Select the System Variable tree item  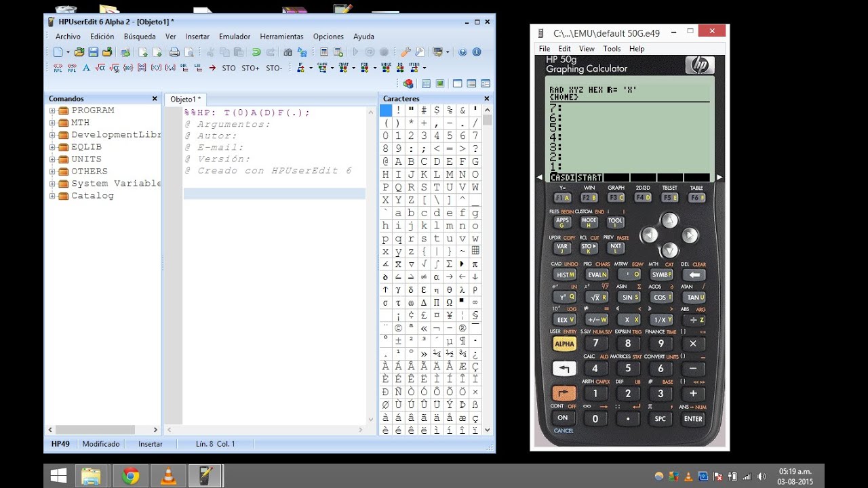coord(116,184)
